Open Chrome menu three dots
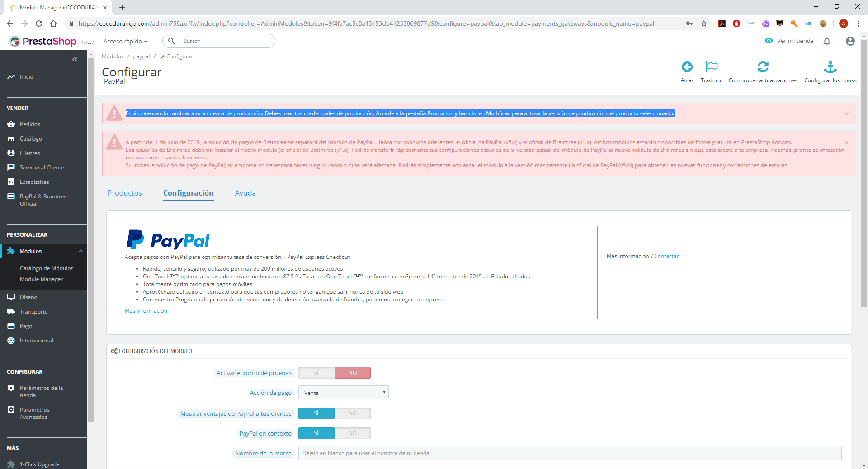This screenshot has width=868, height=469. (858, 23)
